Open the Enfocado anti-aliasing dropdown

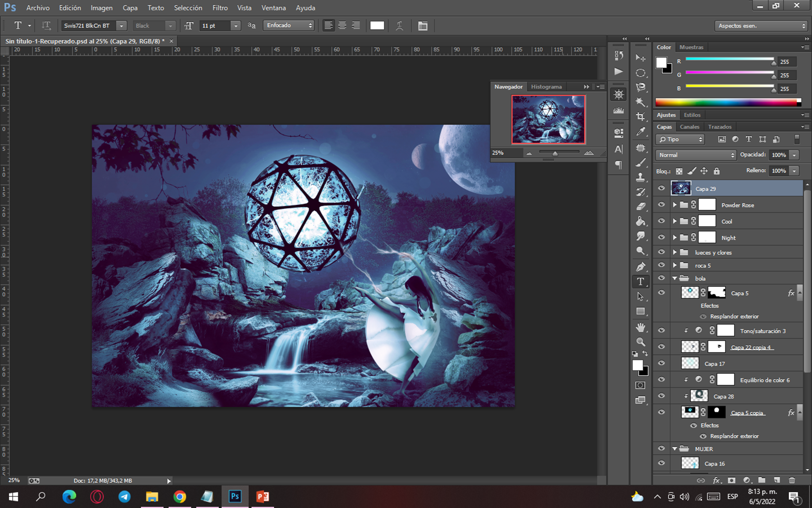(x=289, y=25)
